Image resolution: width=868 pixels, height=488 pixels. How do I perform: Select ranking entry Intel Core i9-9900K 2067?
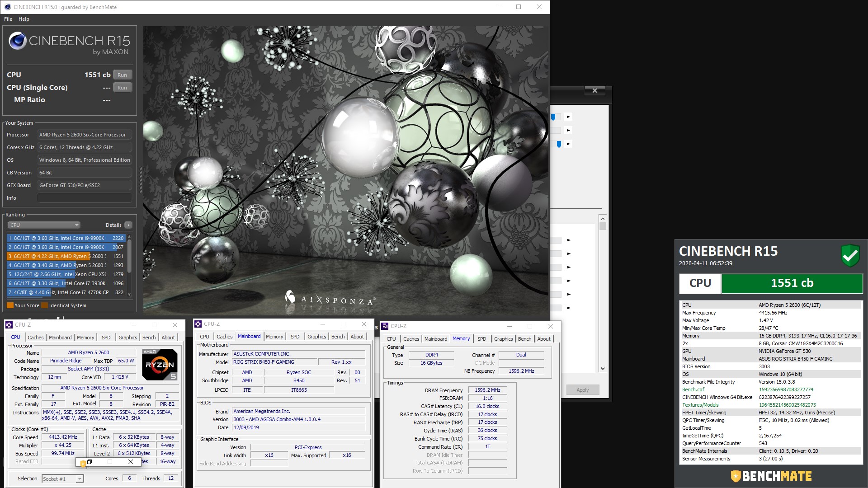tap(66, 247)
